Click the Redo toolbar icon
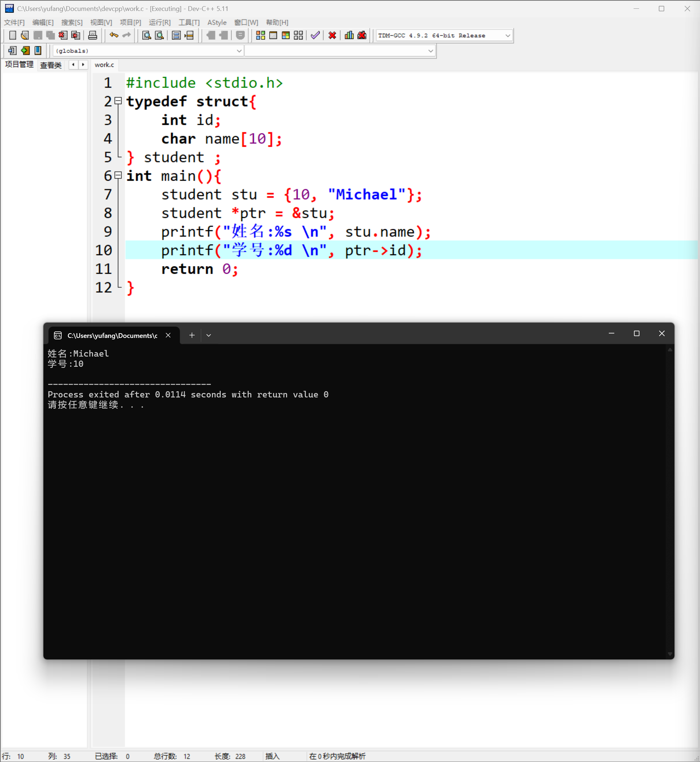 point(127,35)
